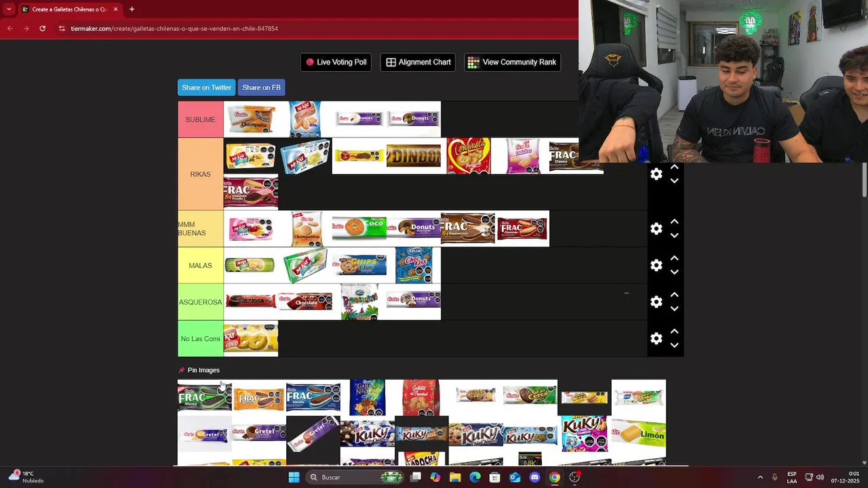Screen dimensions: 868x488
Task: Move ASQUEROSA tier down
Action: 674,309
